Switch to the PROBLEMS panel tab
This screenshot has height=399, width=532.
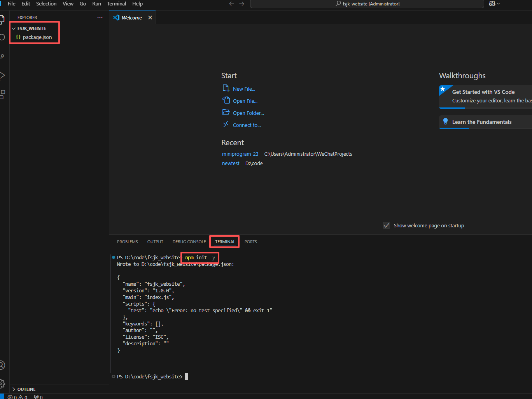pyautogui.click(x=128, y=242)
